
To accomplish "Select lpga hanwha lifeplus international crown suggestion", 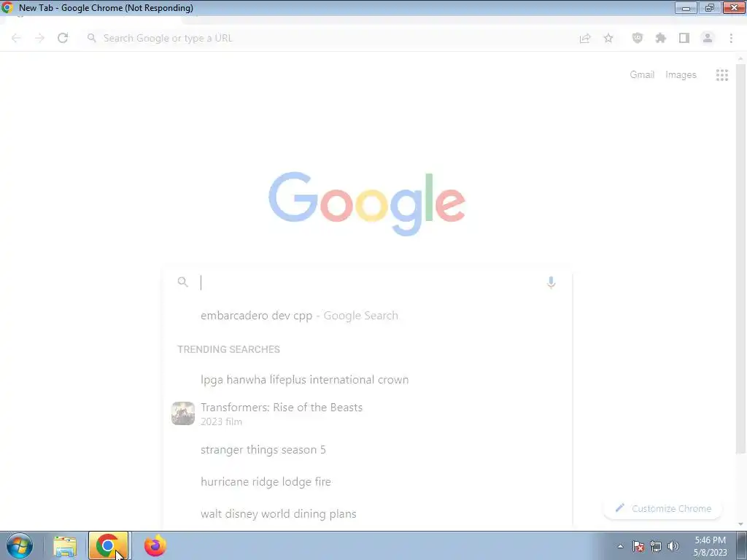I will [x=367, y=380].
